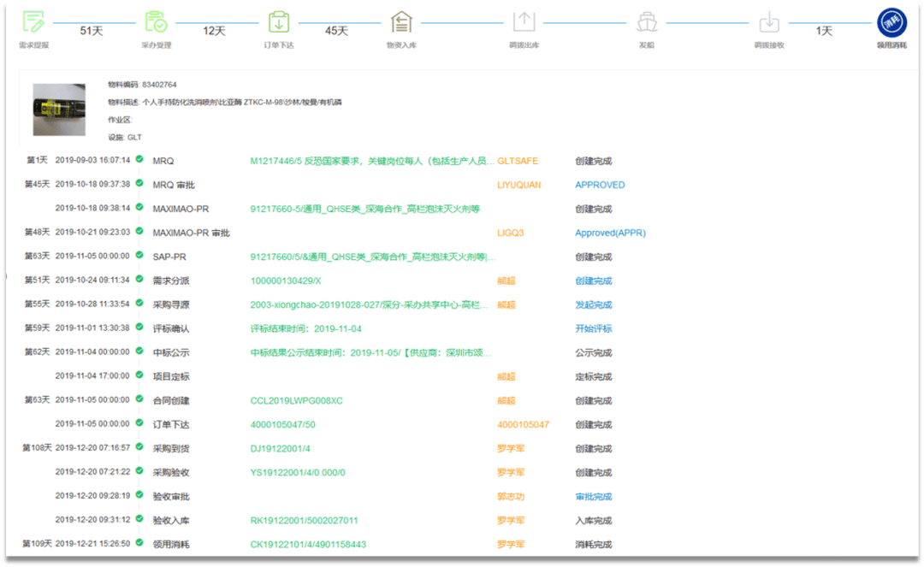Click the 需求提报 step icon
Image resolution: width=924 pixels, height=567 pixels.
33,21
